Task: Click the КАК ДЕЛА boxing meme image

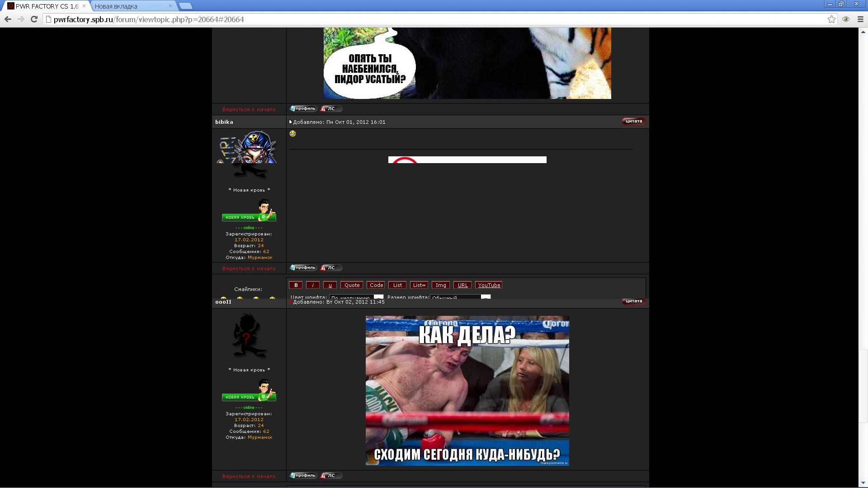Action: (467, 391)
